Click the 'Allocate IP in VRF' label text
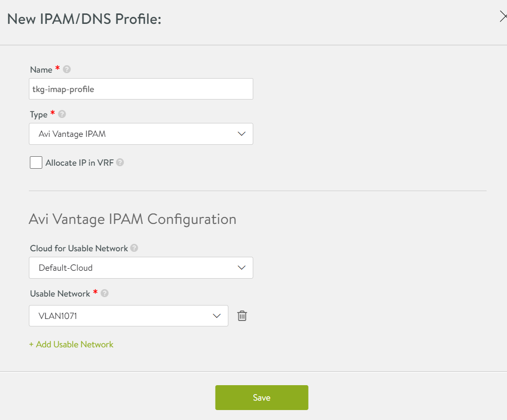The height and width of the screenshot is (420, 507). (80, 163)
